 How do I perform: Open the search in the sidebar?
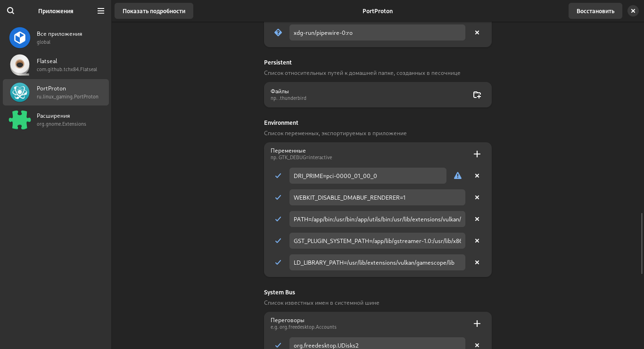[11, 11]
